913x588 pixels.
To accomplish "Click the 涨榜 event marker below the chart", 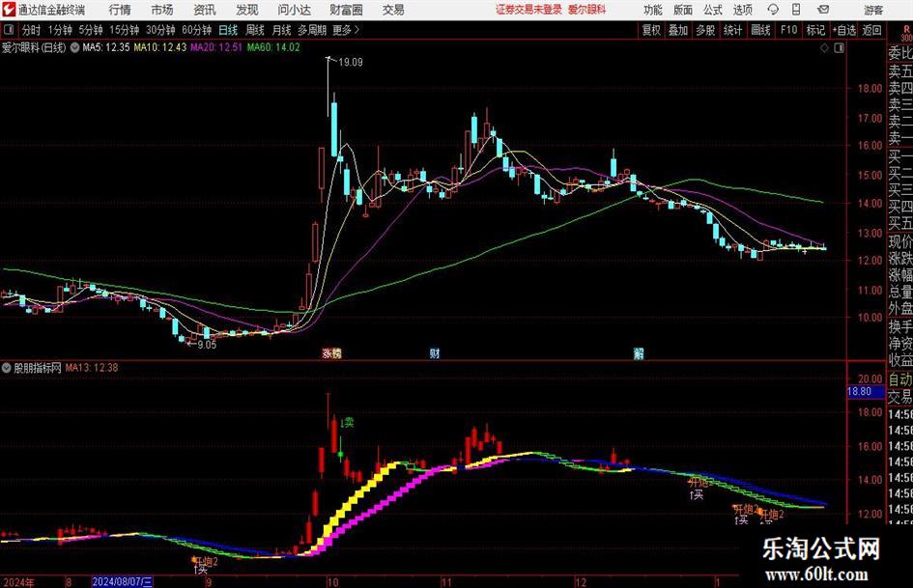I will click(332, 353).
